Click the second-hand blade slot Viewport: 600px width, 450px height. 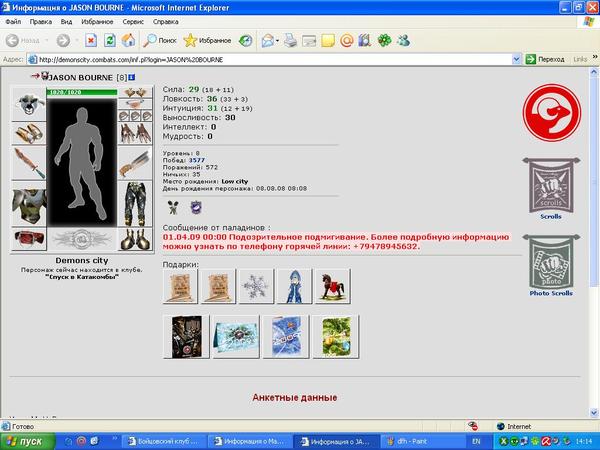(135, 163)
